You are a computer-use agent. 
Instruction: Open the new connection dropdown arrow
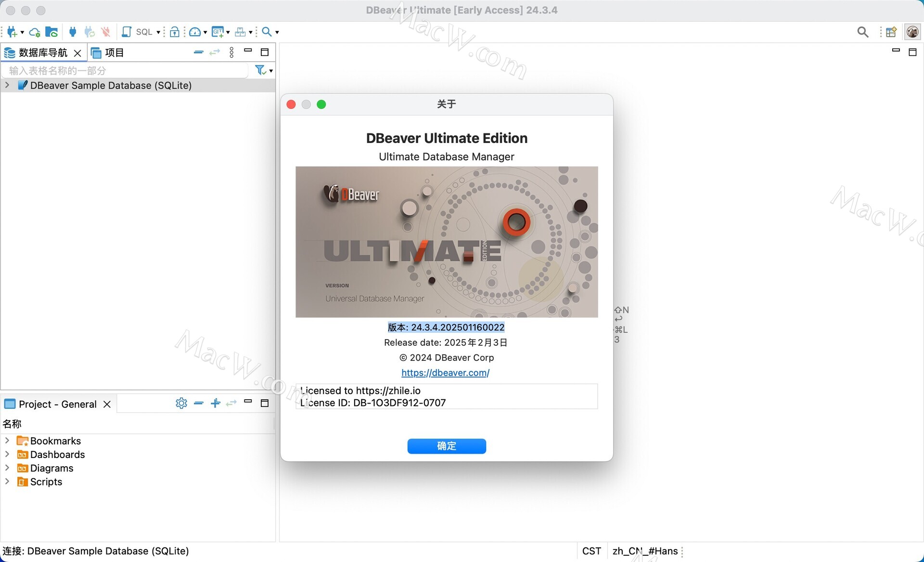(22, 32)
